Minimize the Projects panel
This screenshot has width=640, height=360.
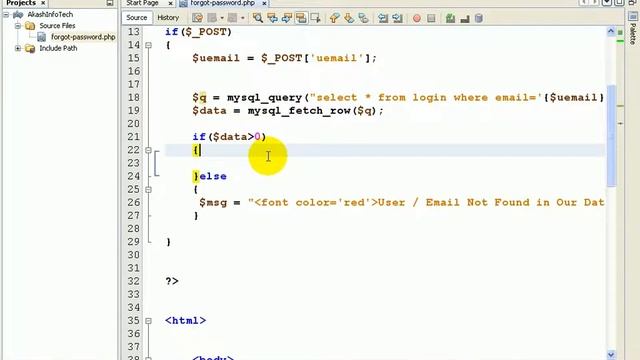110,3
